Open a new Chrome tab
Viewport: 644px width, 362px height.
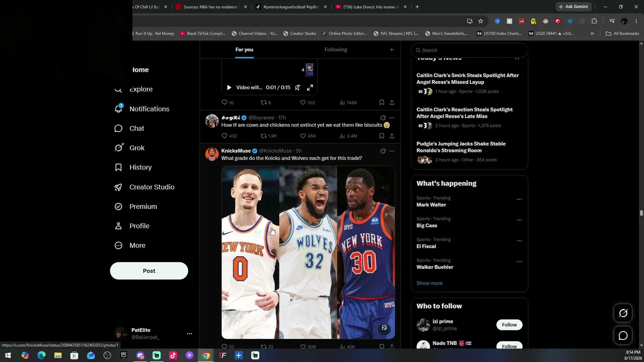coord(417,7)
